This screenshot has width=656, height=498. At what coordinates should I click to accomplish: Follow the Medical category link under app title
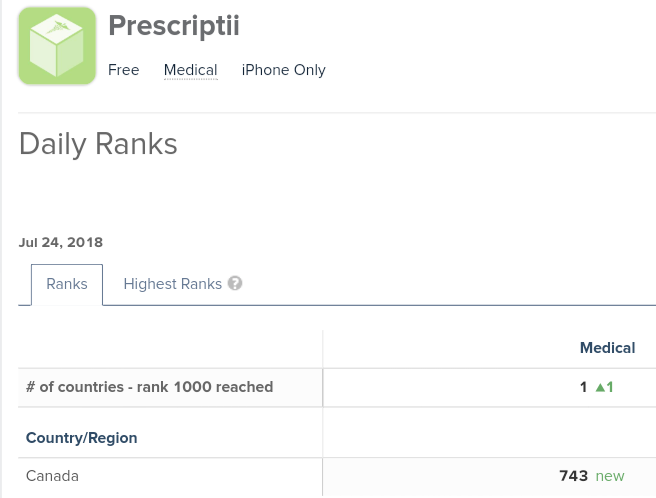click(x=190, y=70)
